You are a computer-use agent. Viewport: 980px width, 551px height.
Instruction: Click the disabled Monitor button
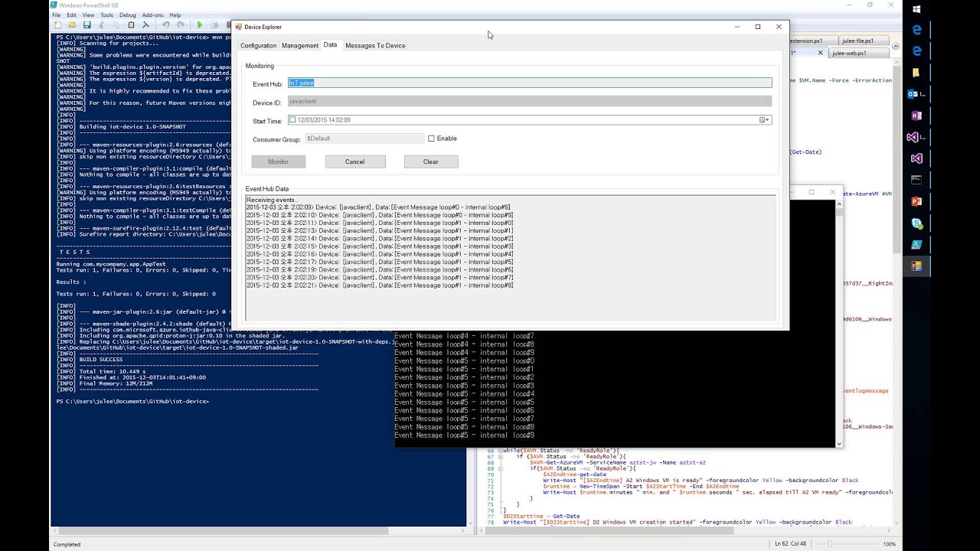pos(279,161)
